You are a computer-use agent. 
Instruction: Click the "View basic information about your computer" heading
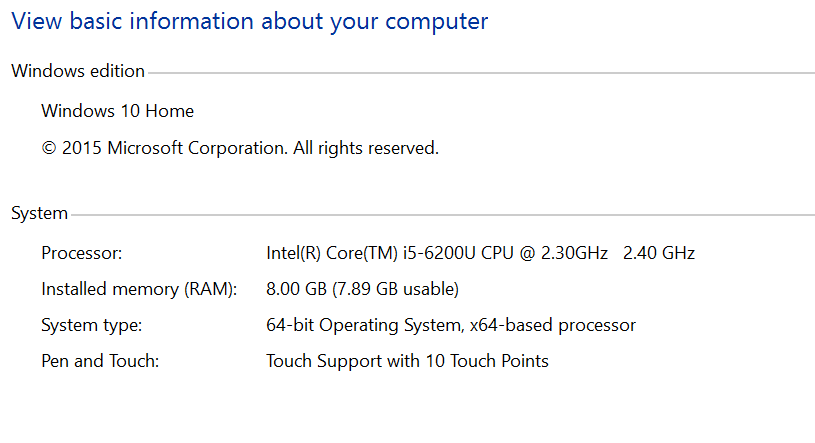[249, 21]
